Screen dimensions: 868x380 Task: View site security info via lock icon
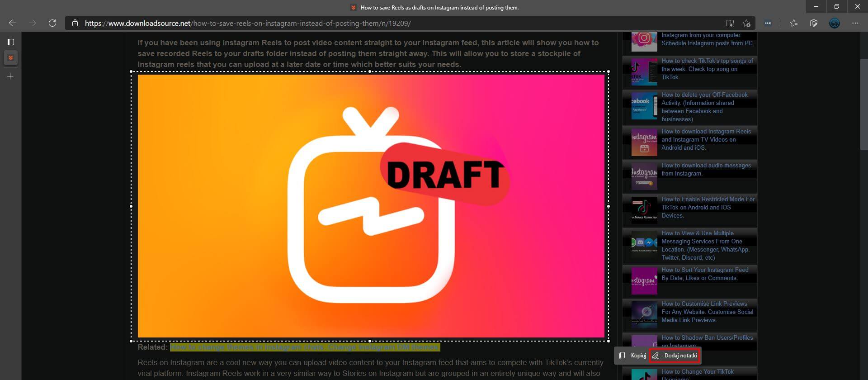(x=75, y=23)
